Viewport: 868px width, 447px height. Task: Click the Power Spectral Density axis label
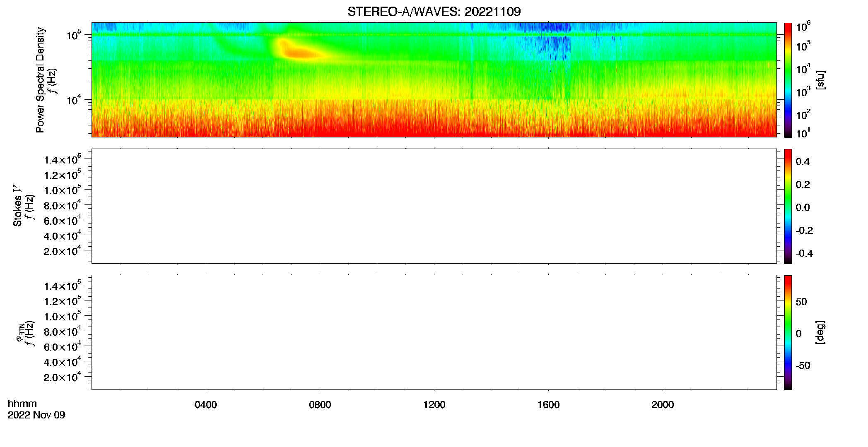[x=40, y=80]
